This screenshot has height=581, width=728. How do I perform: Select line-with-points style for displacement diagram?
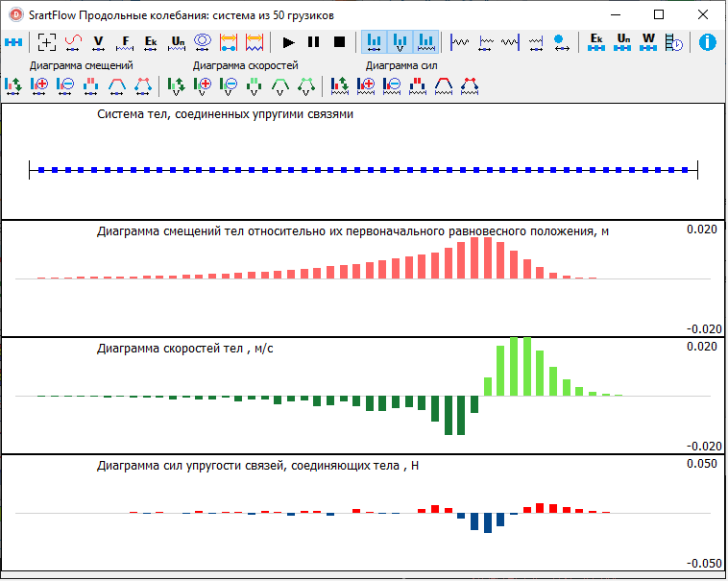143,86
